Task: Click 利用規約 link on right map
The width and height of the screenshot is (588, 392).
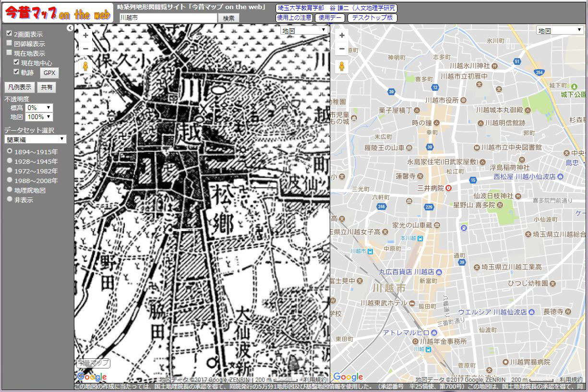Action: point(571,380)
